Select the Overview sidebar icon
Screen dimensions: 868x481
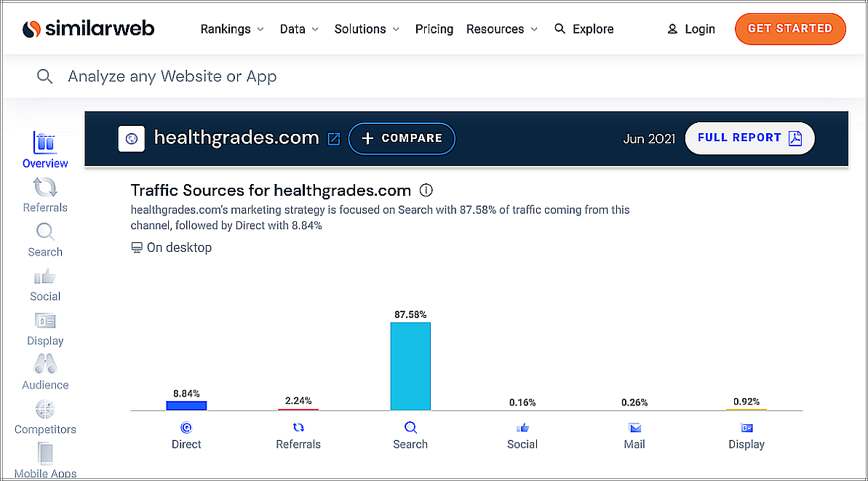[x=45, y=143]
